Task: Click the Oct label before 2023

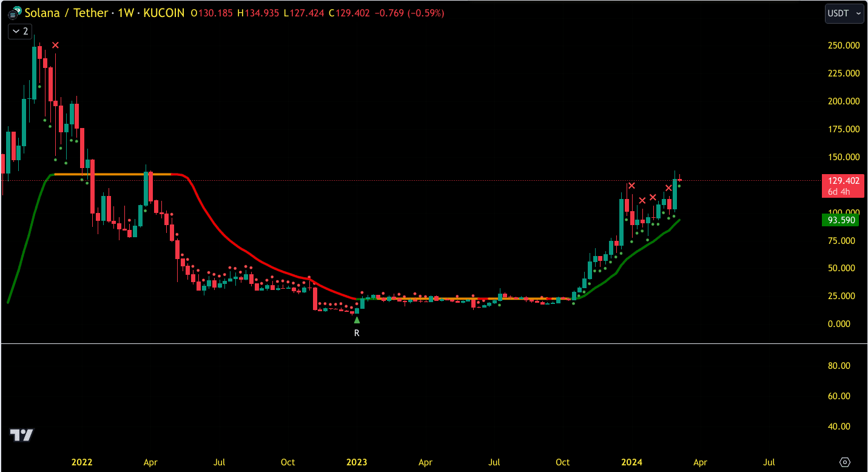Action: tap(288, 462)
